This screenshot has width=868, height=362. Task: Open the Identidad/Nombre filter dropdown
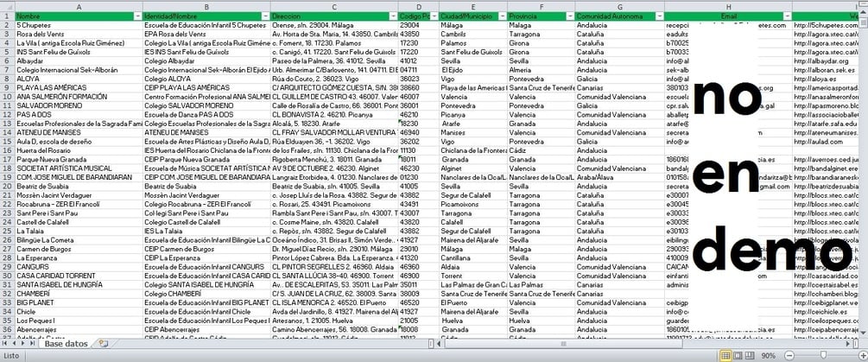[x=266, y=16]
